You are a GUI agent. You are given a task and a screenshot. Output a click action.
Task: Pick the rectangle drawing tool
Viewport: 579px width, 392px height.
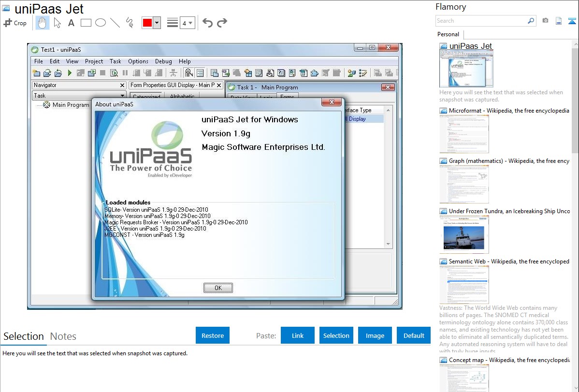click(x=86, y=23)
